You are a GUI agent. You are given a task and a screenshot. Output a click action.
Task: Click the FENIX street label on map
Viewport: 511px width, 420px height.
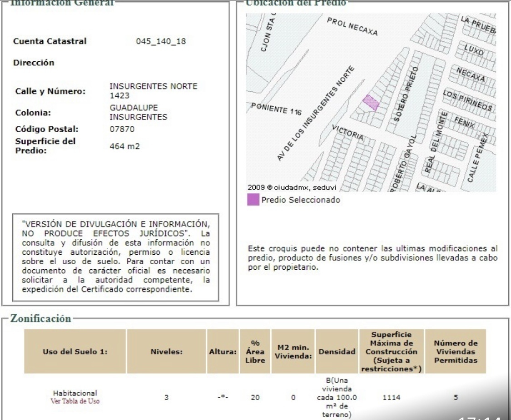click(464, 123)
